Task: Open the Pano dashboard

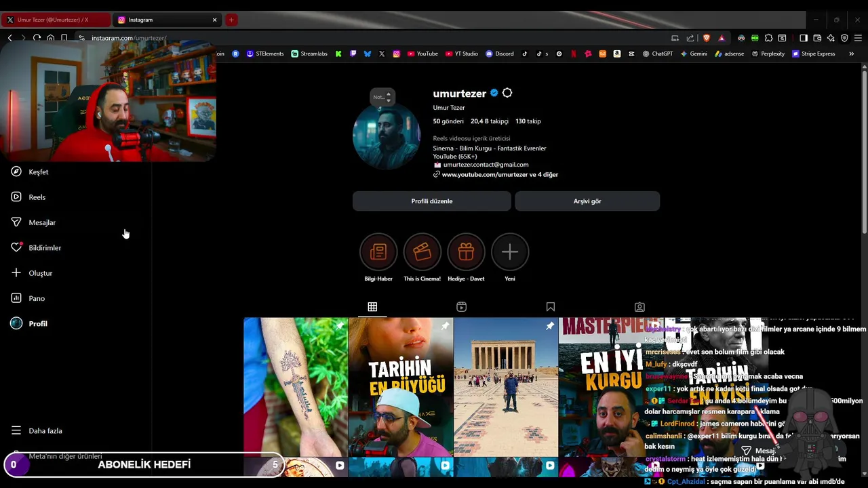Action: pos(28,298)
